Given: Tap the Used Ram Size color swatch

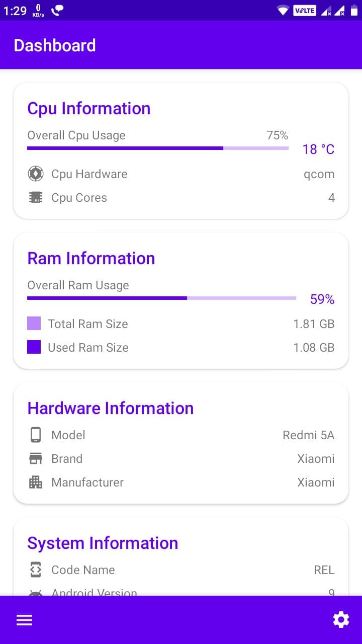Looking at the screenshot, I should pos(34,347).
